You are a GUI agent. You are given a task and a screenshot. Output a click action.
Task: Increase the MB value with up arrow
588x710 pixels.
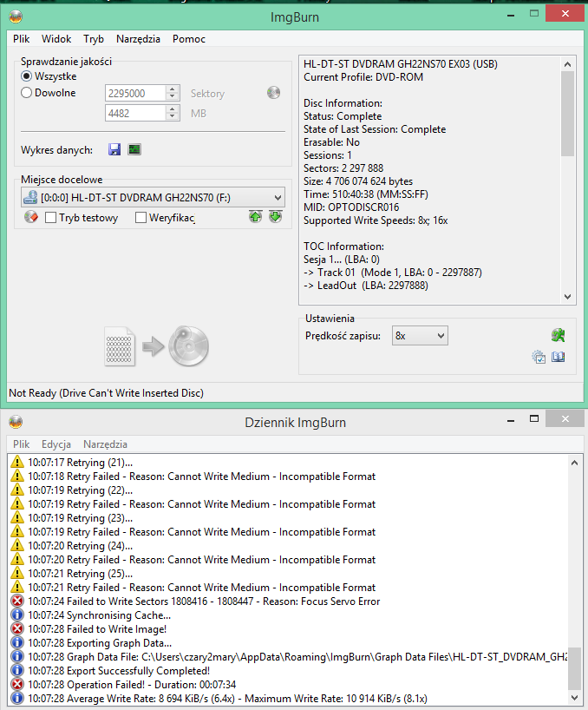(172, 109)
